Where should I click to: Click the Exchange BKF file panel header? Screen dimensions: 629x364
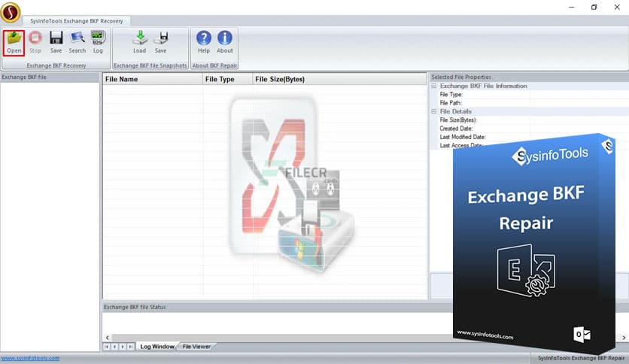(x=50, y=77)
